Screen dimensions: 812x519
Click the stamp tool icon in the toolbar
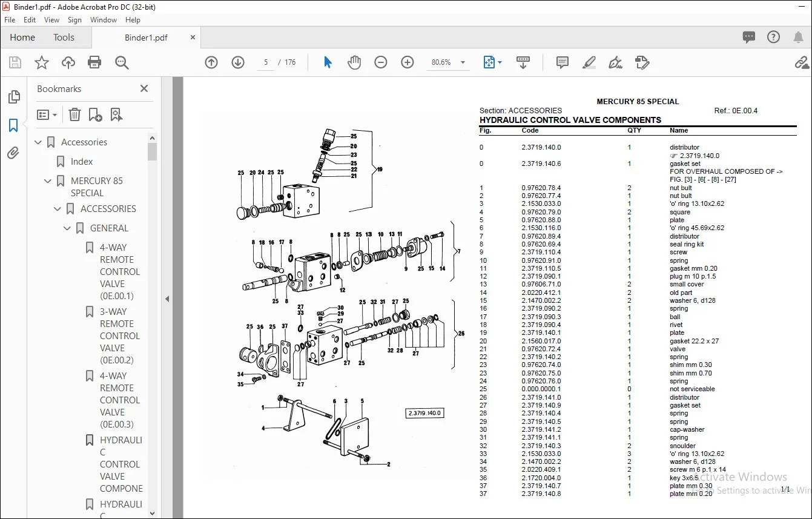click(642, 62)
